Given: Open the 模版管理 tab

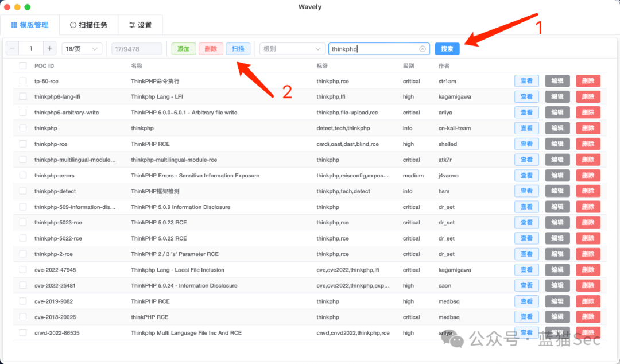Looking at the screenshot, I should pos(30,25).
